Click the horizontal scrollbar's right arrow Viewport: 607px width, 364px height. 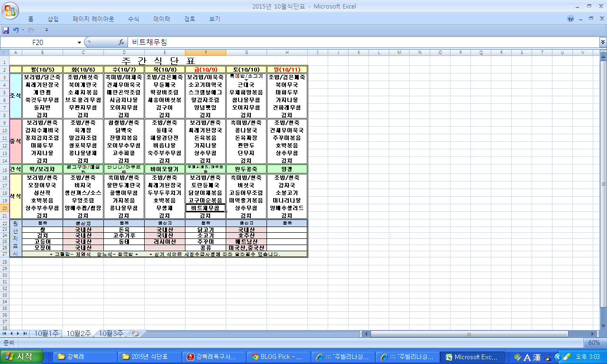pyautogui.click(x=596, y=334)
